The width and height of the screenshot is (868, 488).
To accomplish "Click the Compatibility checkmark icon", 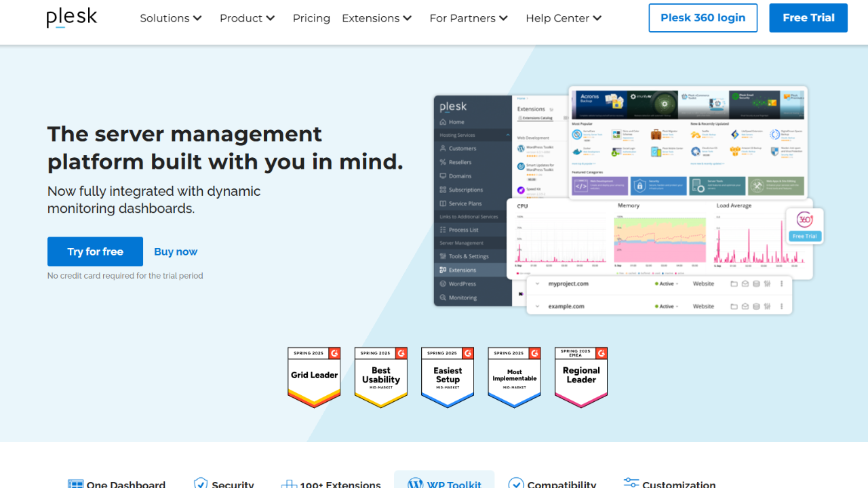I will coord(516,483).
